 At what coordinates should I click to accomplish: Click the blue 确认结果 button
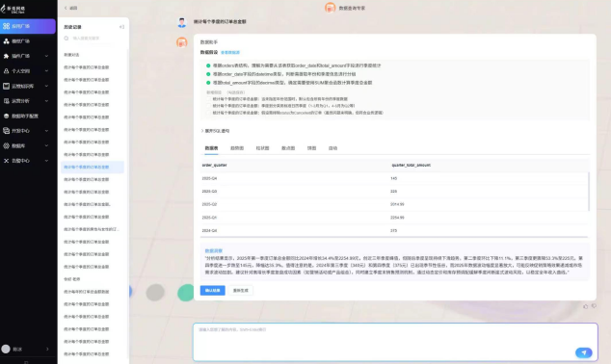212,291
